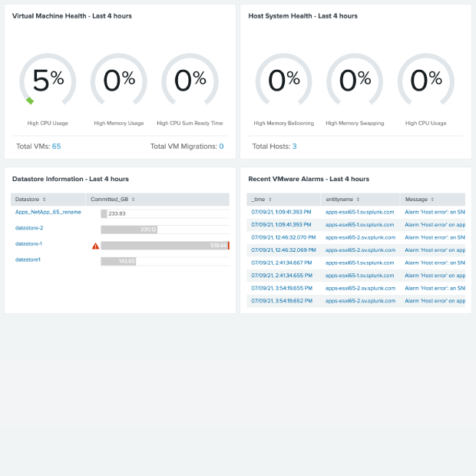Click the Total Hosts count 3
The width and height of the screenshot is (476, 476).
tap(295, 147)
